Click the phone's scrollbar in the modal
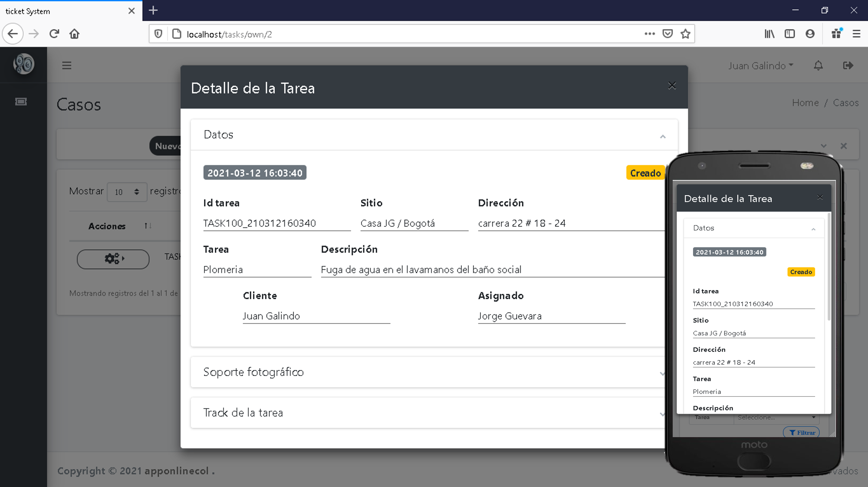Image resolution: width=868 pixels, height=487 pixels. [829, 267]
